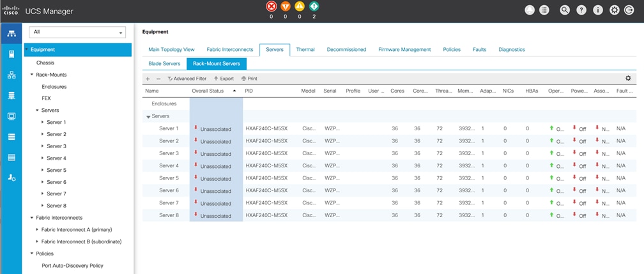
Task: Switch to Decommissioned tab
Action: tap(346, 49)
